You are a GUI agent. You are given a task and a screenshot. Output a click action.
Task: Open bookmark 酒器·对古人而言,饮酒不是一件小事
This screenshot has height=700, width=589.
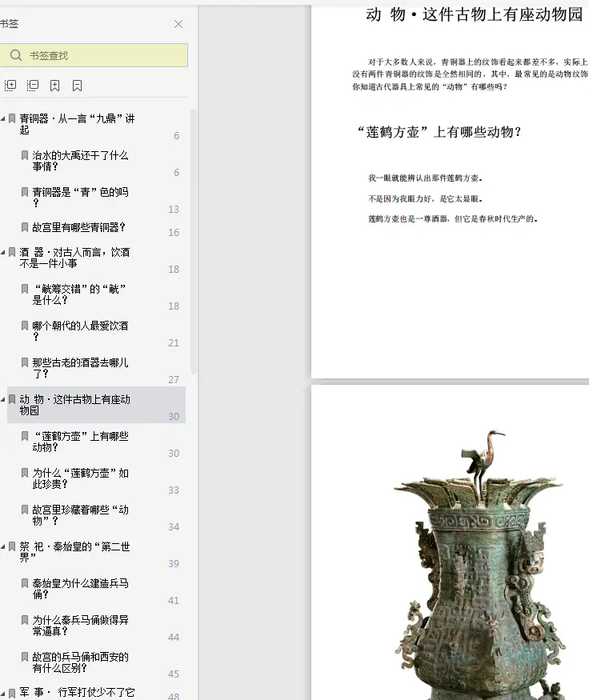[74, 258]
